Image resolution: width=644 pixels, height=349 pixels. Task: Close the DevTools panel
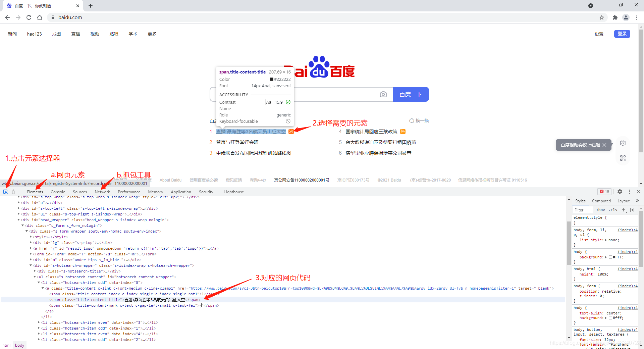639,192
